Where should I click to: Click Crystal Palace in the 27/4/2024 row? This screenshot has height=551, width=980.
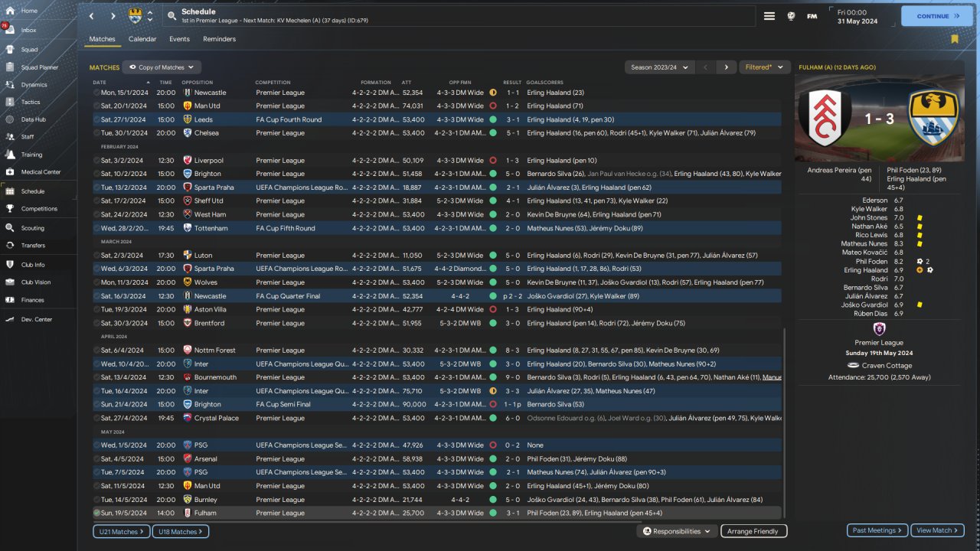tap(217, 418)
